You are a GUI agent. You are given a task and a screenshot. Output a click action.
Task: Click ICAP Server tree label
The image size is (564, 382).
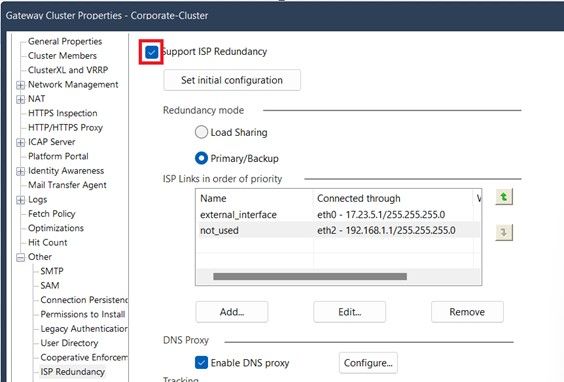point(51,142)
